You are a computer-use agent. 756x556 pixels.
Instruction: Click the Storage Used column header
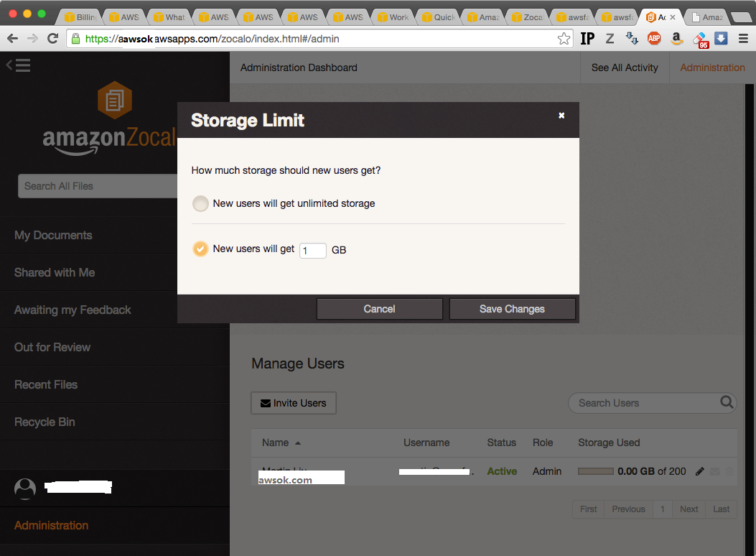(x=609, y=443)
